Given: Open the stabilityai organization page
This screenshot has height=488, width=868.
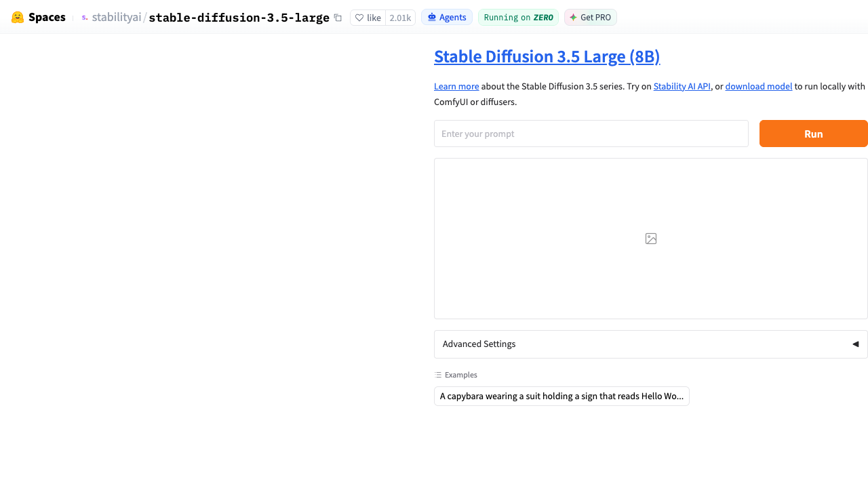Looking at the screenshot, I should (117, 18).
